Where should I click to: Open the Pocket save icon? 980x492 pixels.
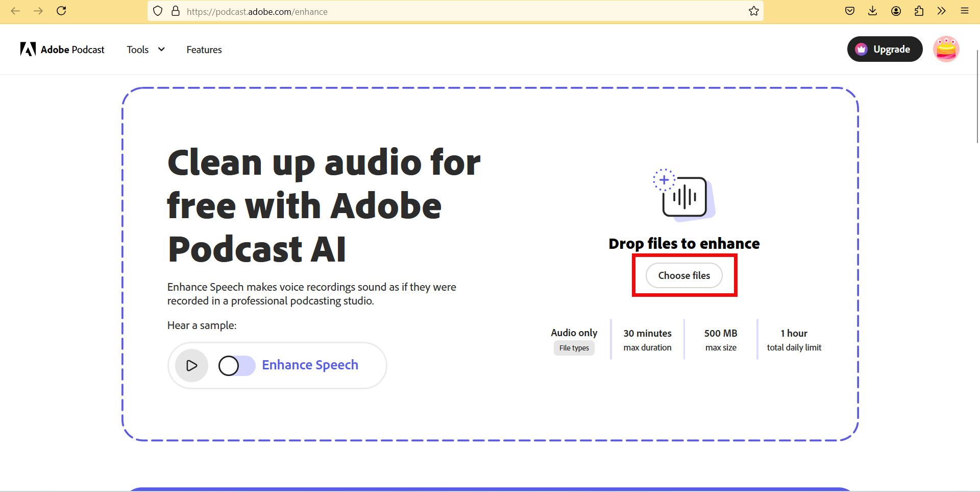coord(850,11)
